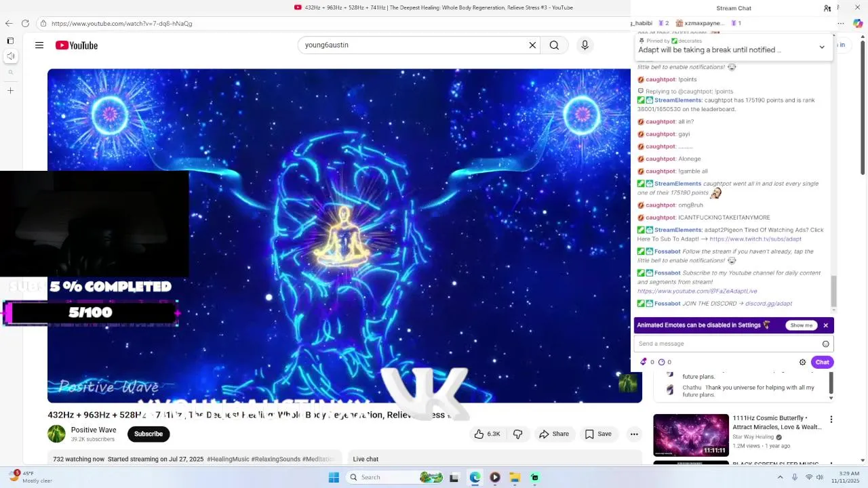Open Copilot icon in browser toolbar
The width and height of the screenshot is (868, 488).
(858, 23)
